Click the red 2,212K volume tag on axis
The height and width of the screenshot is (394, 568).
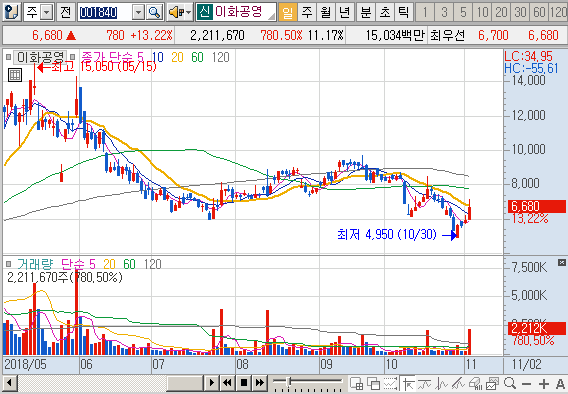pos(537,328)
